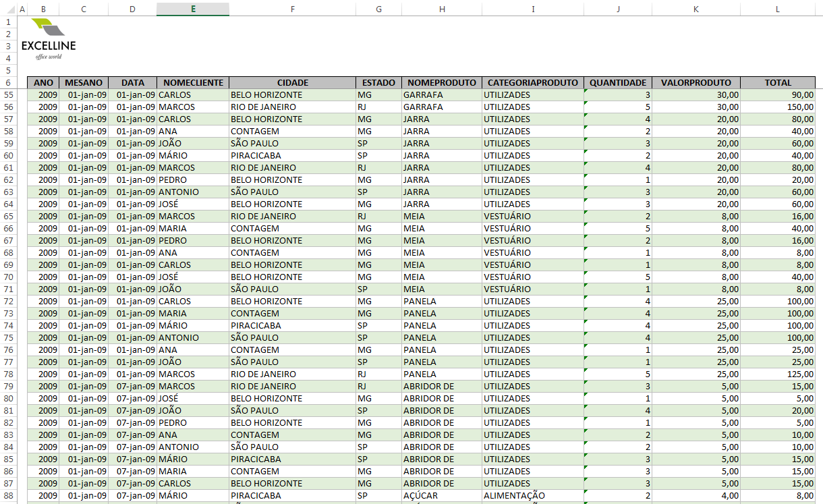The width and height of the screenshot is (823, 504).
Task: Select the cell containing GARRAFA in row 55
Action: pos(442,94)
